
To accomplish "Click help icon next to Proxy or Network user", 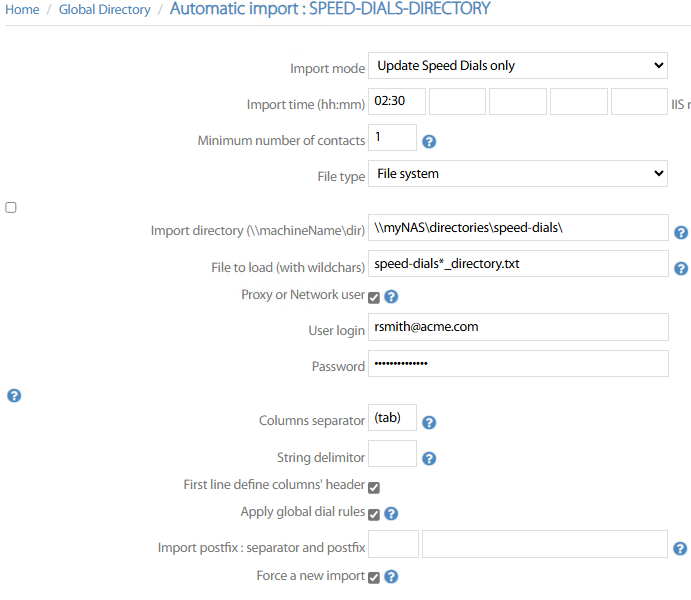I will (x=392, y=297).
